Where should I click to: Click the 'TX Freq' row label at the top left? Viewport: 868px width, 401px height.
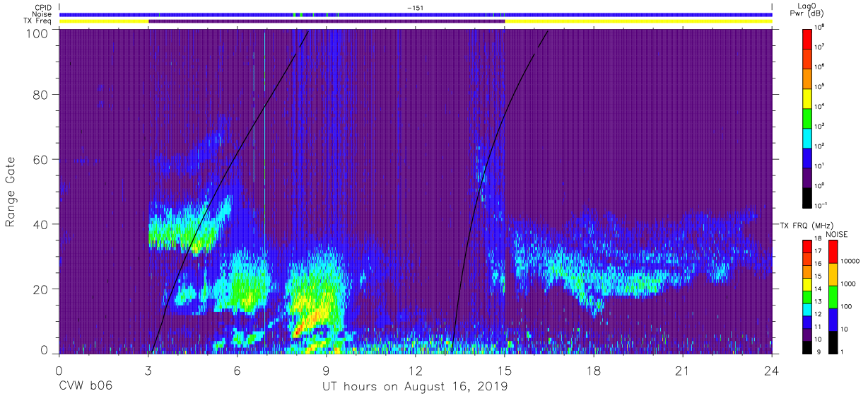[37, 21]
